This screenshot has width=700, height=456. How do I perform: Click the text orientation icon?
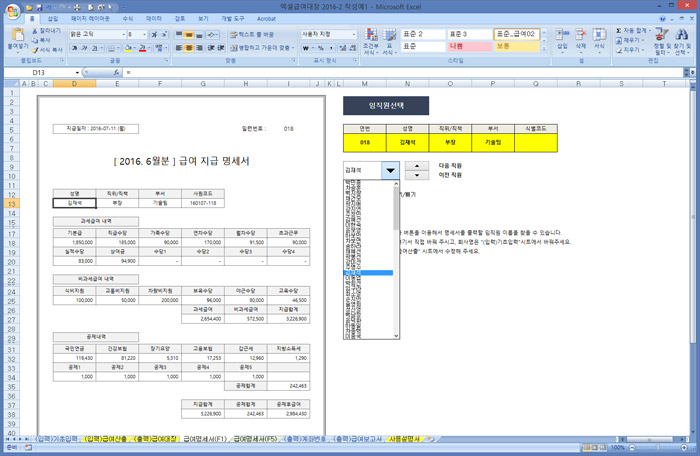(213, 34)
